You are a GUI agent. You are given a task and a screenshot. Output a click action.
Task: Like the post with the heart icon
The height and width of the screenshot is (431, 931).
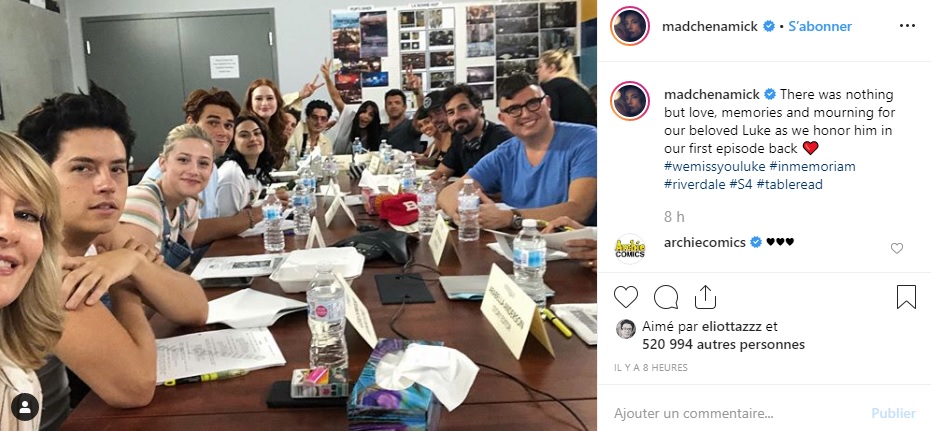(x=625, y=297)
